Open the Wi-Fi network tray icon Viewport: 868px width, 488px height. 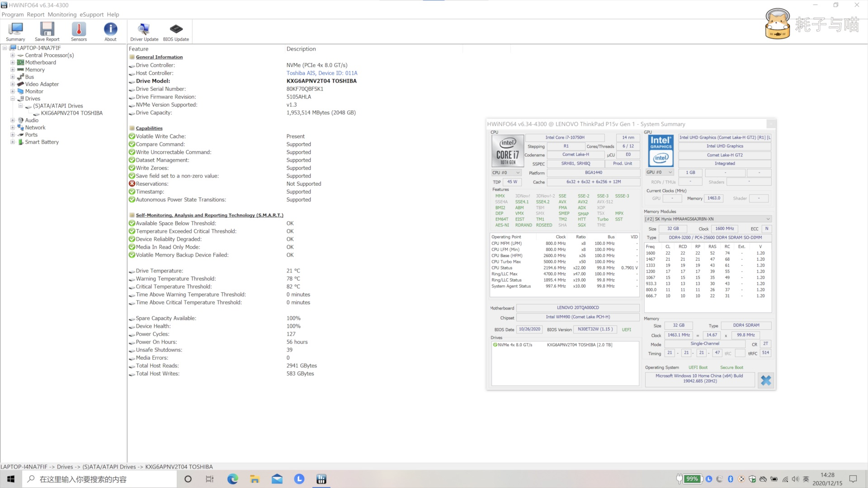[x=785, y=479]
